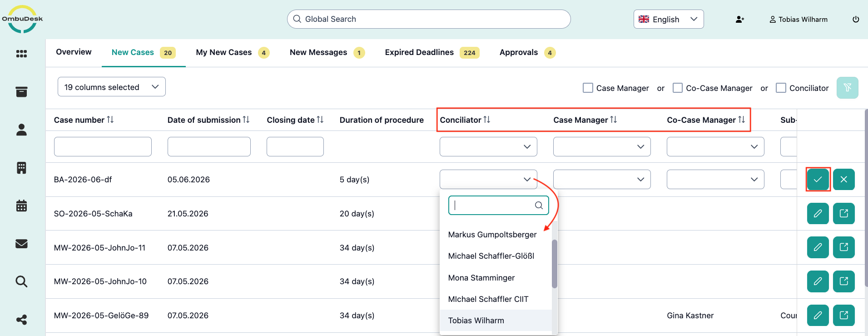The width and height of the screenshot is (868, 336).
Task: Click case number BA-2026-06-df
Action: [83, 180]
